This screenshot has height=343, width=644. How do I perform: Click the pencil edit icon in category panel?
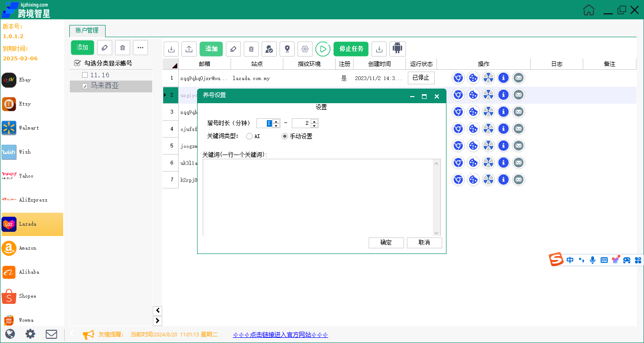[x=105, y=48]
